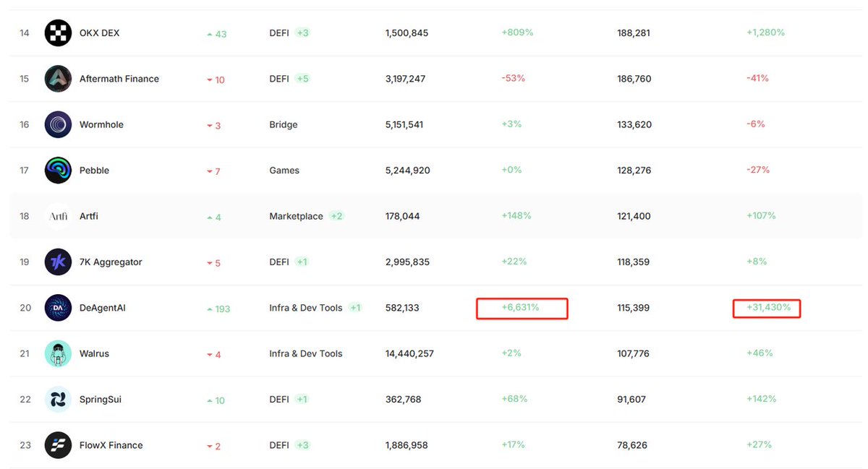Expand the +2 categories badge for Artfi
Viewport: 868px width, 469px height.
(x=336, y=216)
